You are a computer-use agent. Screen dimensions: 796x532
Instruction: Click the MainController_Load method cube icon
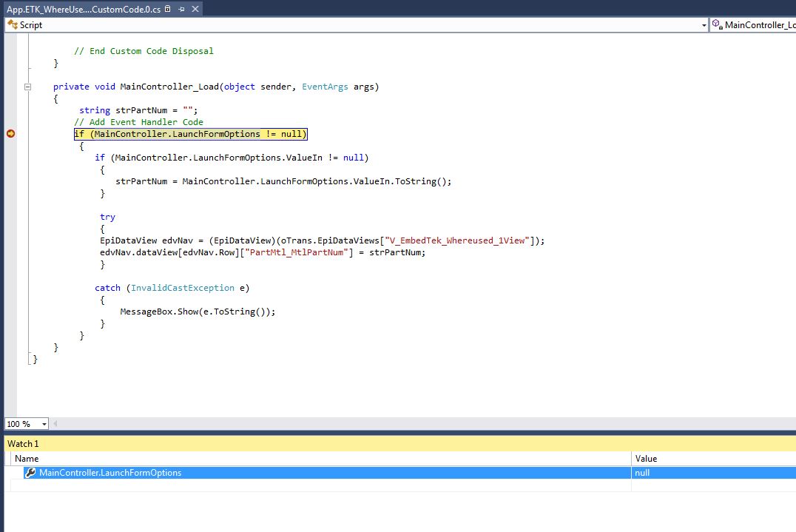point(716,25)
